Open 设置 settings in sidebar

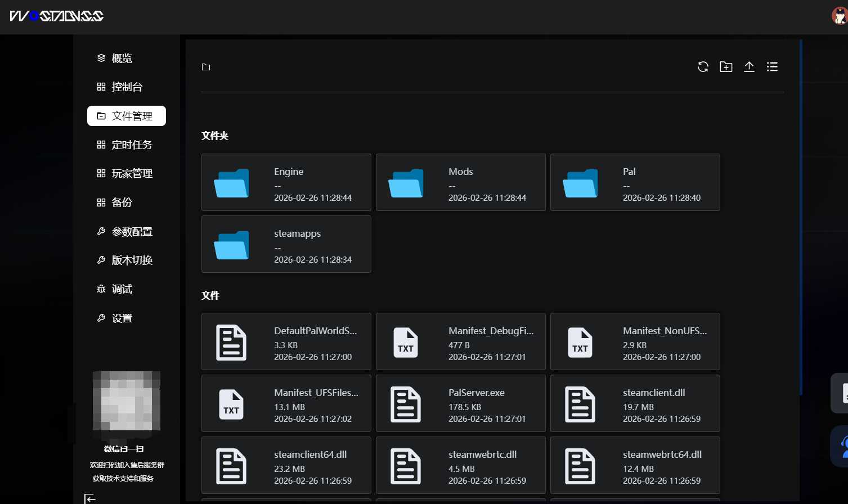click(x=127, y=318)
